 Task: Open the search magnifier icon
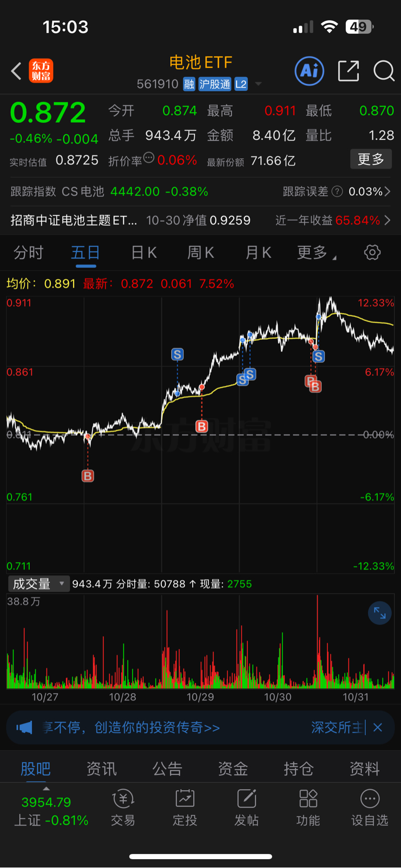click(384, 70)
